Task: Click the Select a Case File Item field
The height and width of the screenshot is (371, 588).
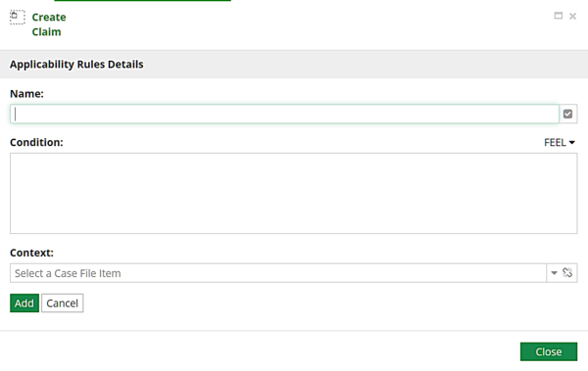Action: [278, 273]
